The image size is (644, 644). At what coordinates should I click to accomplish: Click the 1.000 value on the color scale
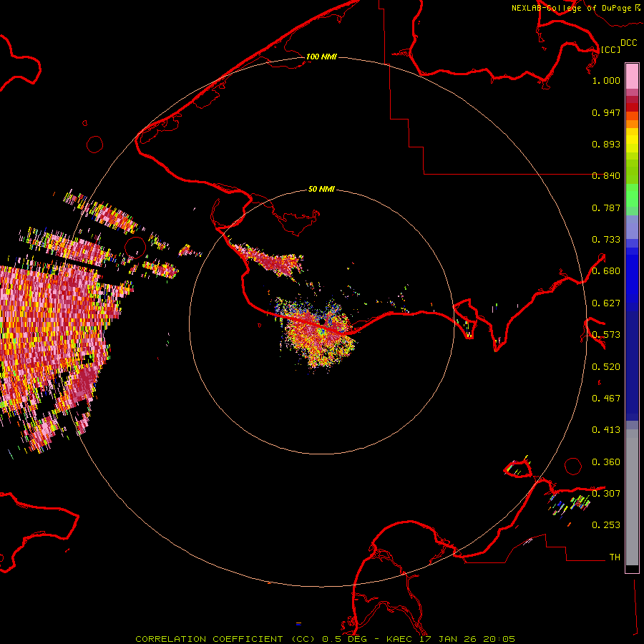(606, 80)
